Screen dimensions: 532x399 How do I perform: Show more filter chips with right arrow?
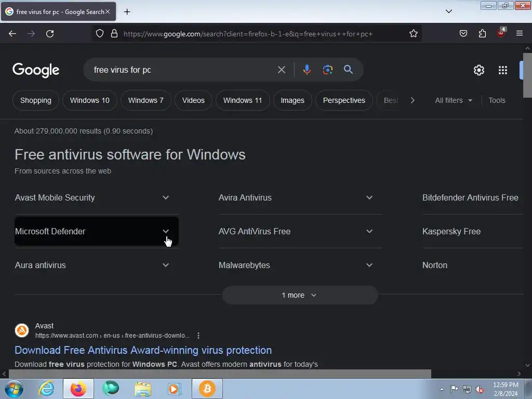413,100
